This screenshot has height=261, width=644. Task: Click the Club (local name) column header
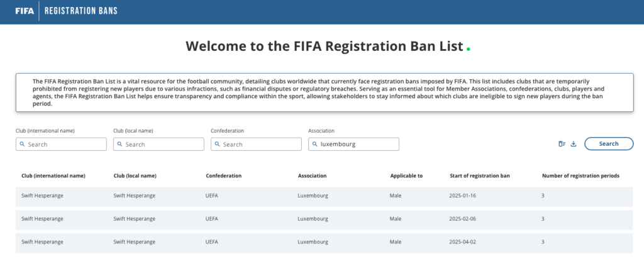click(x=135, y=176)
